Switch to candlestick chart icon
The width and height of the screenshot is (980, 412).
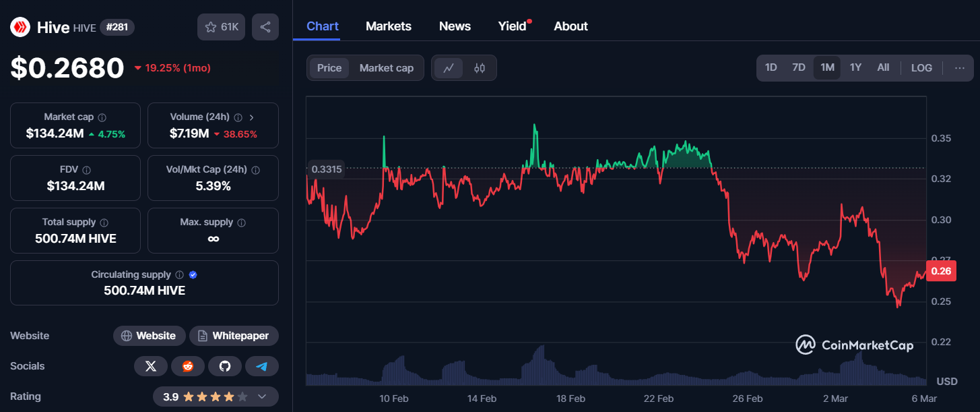pyautogui.click(x=480, y=68)
